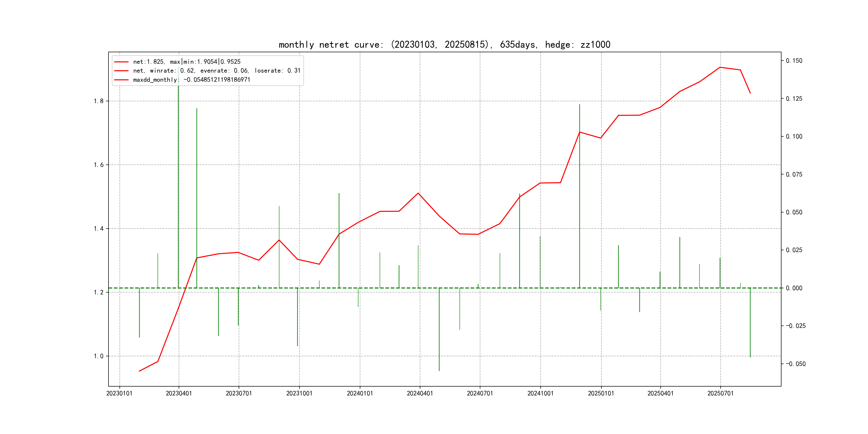Click the 20250101 x-axis label

click(x=601, y=393)
